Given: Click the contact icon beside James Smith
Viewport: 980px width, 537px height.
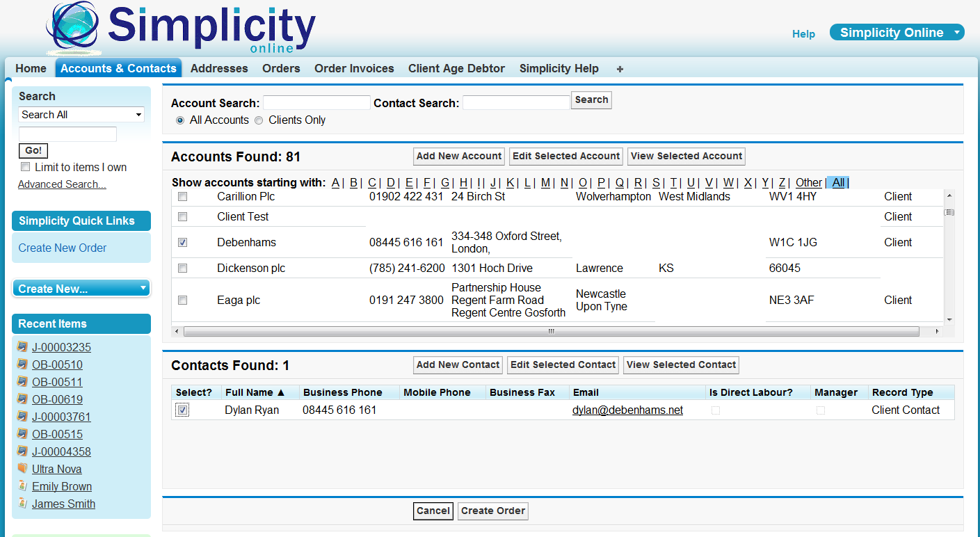Looking at the screenshot, I should (22, 503).
